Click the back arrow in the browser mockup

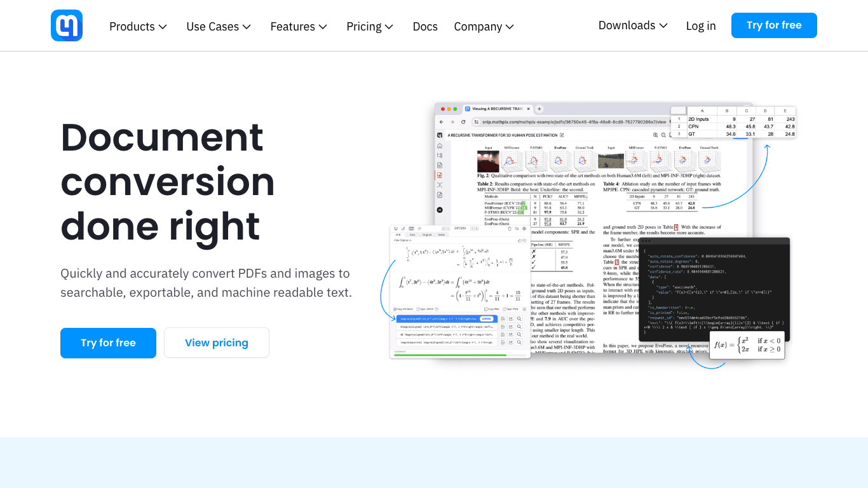[x=442, y=121]
